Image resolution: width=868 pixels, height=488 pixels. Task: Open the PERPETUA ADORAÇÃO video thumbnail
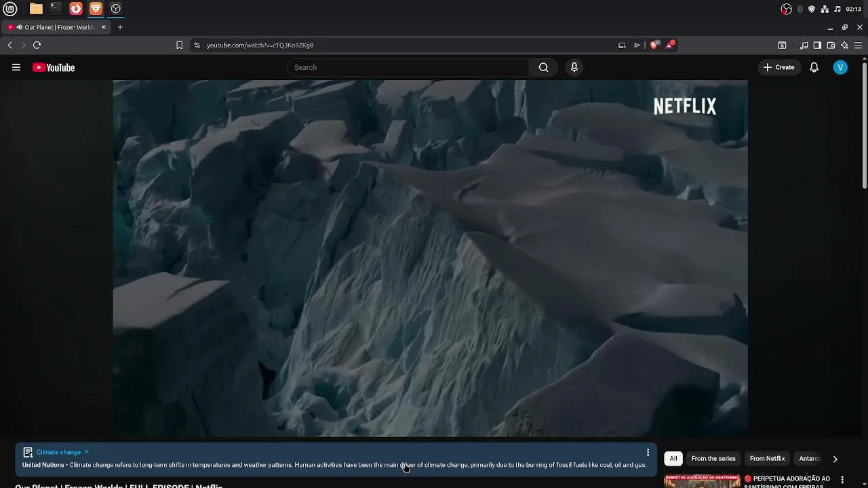702,481
